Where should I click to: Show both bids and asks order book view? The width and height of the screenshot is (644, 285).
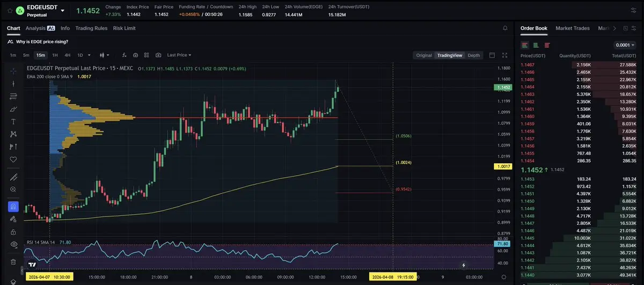point(524,45)
